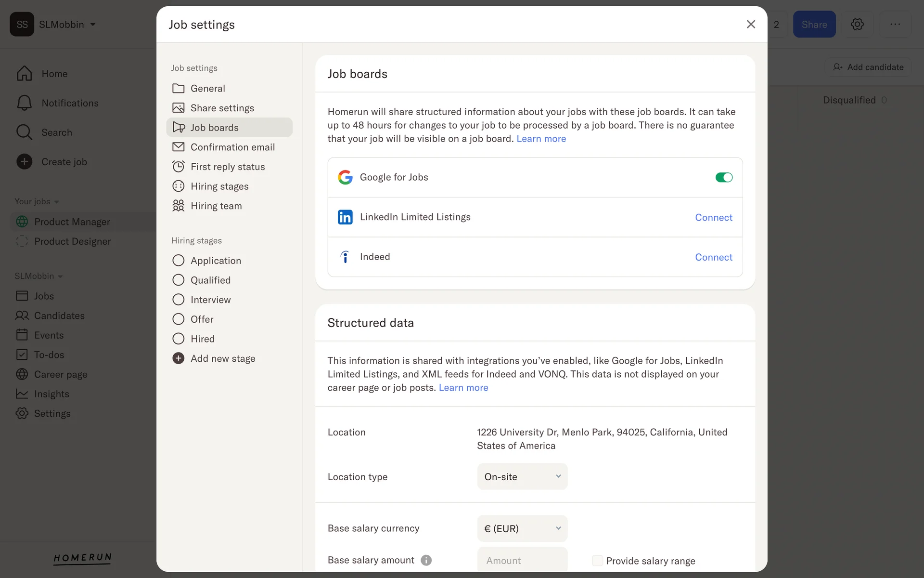Image resolution: width=924 pixels, height=578 pixels.
Task: Open First reply status clock icon
Action: point(178,167)
